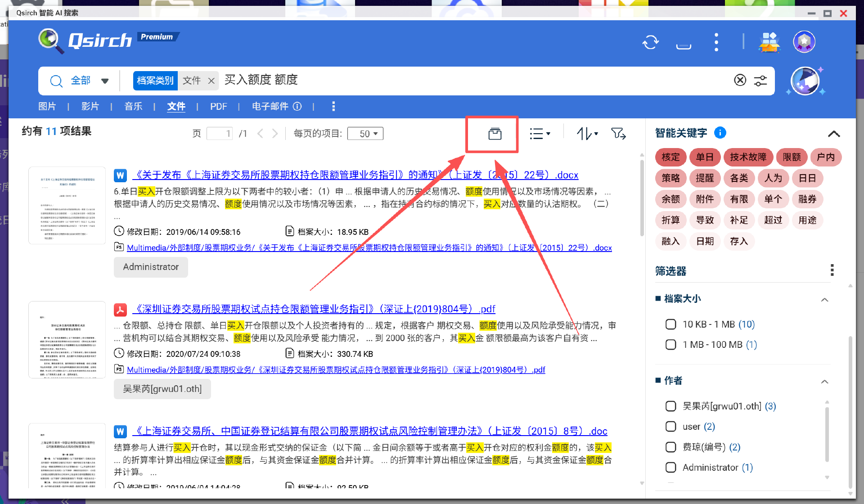Open advanced search options sliders icon
This screenshot has width=864, height=504.
pyautogui.click(x=760, y=81)
